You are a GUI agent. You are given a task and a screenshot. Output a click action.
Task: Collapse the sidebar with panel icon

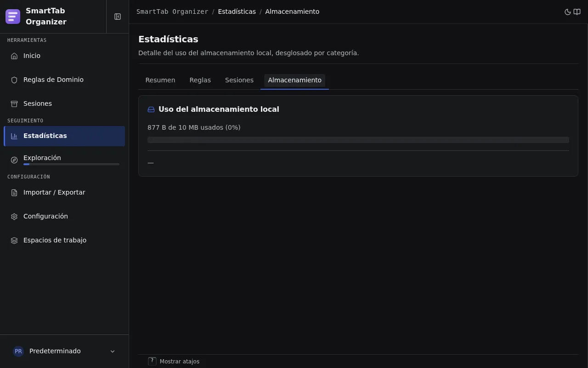(x=118, y=17)
